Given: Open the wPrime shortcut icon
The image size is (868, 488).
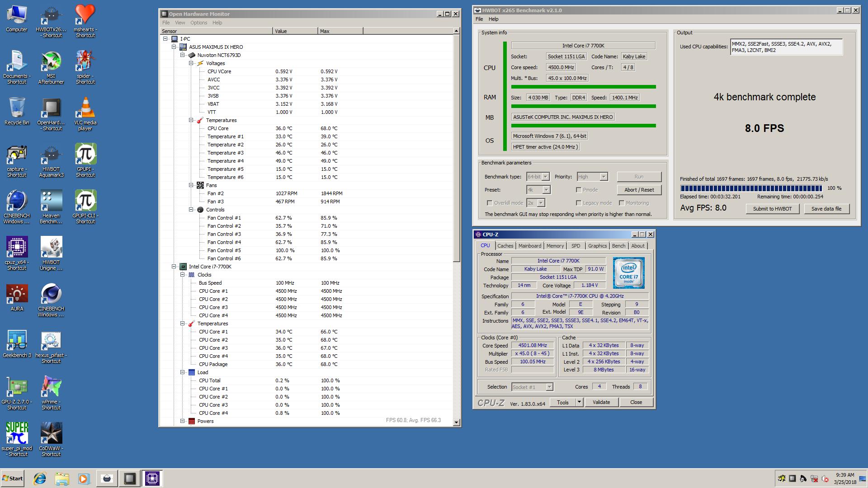Looking at the screenshot, I should (x=51, y=394).
